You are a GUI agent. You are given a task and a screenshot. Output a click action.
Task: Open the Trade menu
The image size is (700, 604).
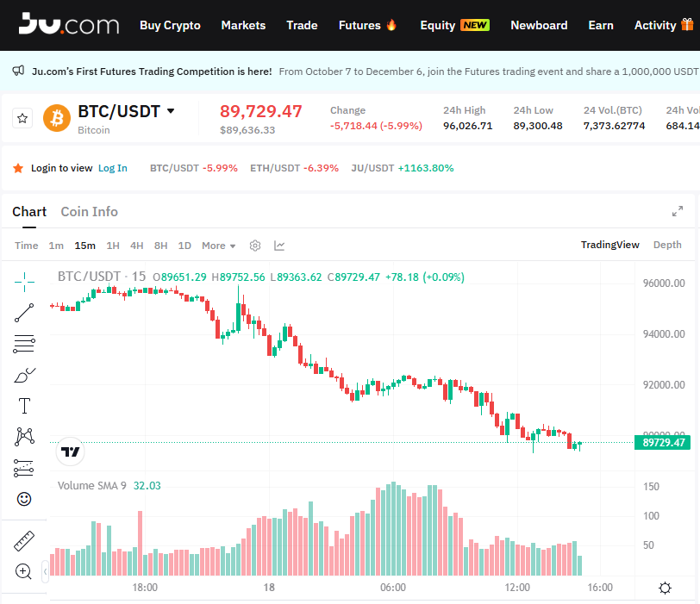pos(302,26)
